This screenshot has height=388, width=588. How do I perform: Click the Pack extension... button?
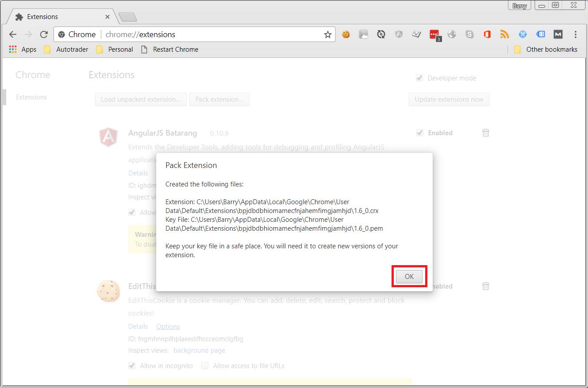pos(219,99)
